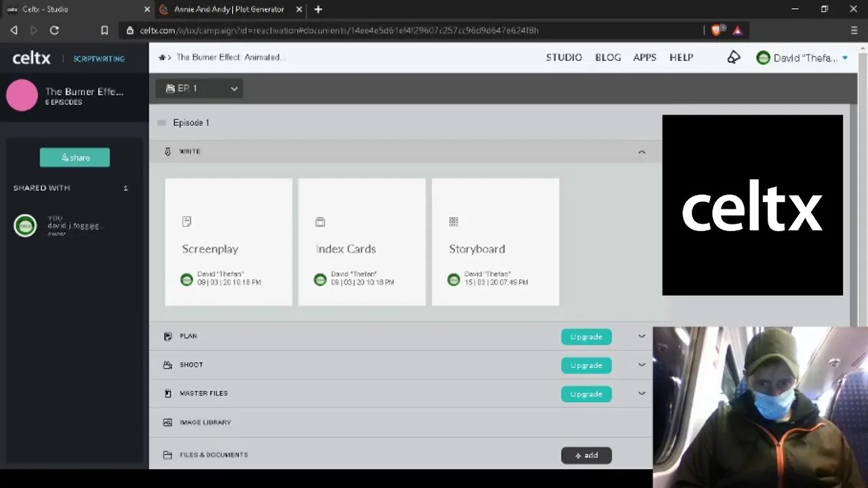
Task: Open the user account dropdown arrow
Action: (845, 58)
